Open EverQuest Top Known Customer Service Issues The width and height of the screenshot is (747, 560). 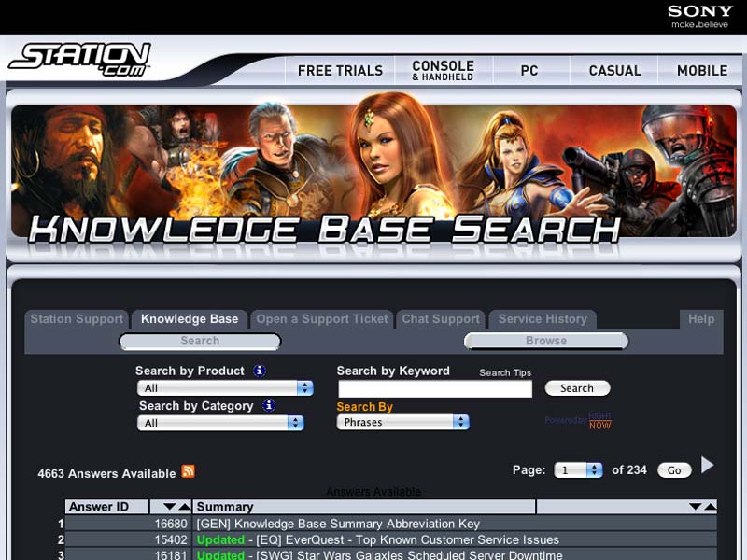click(378, 540)
